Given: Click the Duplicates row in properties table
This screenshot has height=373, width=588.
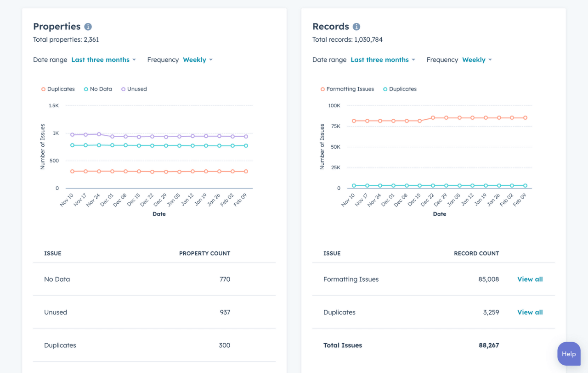Looking at the screenshot, I should point(154,345).
